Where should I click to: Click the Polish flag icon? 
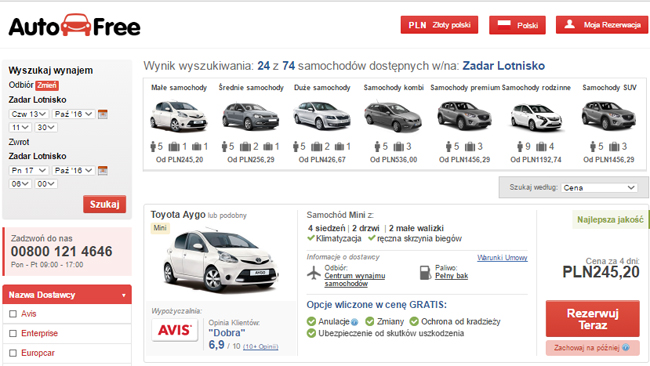504,24
